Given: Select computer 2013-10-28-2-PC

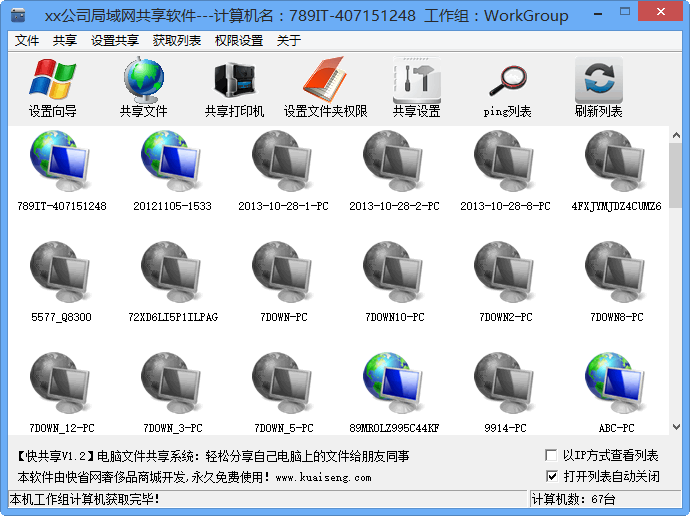Looking at the screenshot, I should tap(394, 171).
